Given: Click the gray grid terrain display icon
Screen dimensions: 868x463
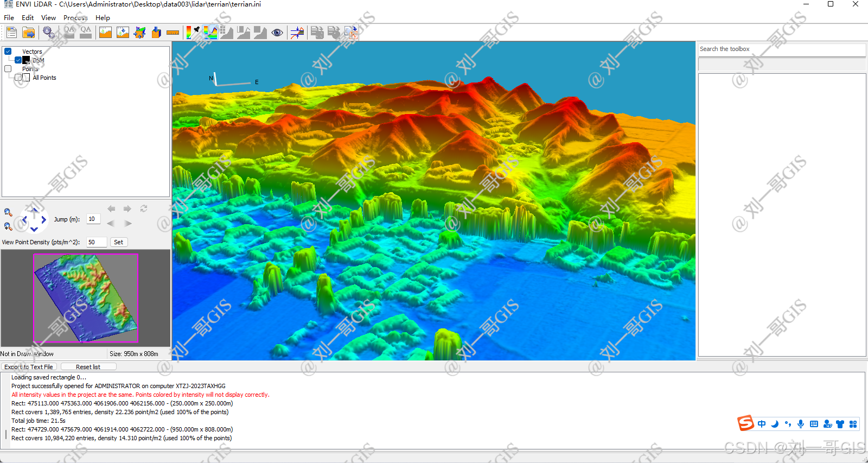Looking at the screenshot, I should pos(227,33).
